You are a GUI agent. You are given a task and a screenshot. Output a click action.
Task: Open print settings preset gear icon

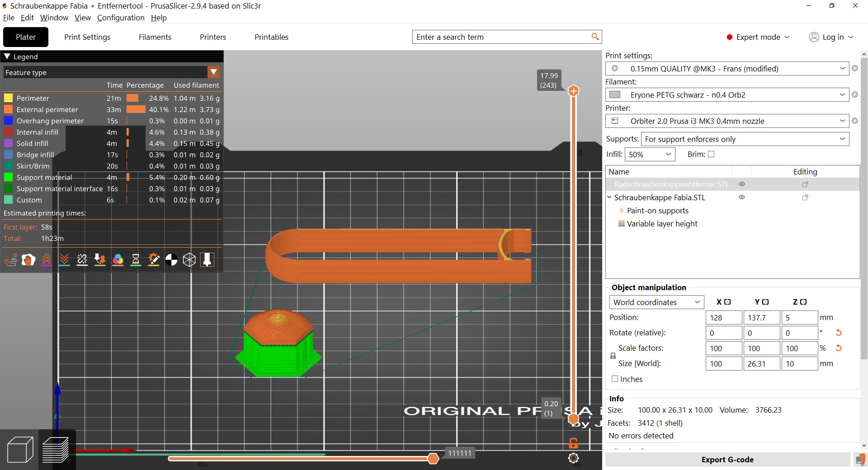[855, 68]
